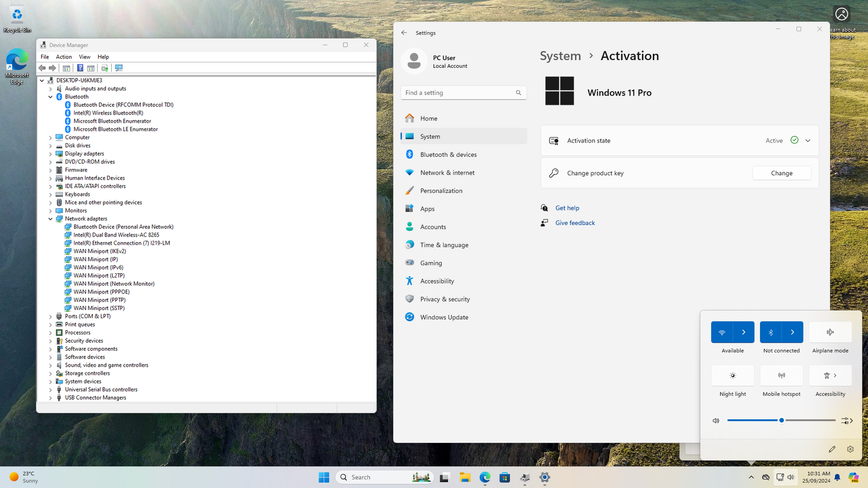Open the Action menu in Device Manager
This screenshot has height=488, width=868.
click(x=64, y=57)
